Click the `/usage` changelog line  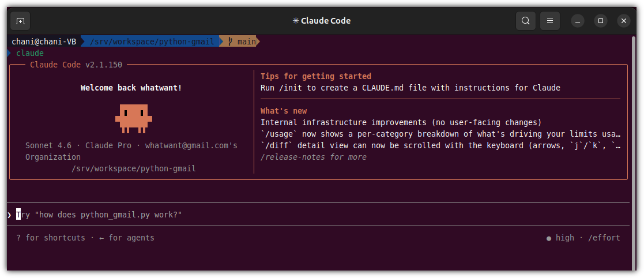pyautogui.click(x=440, y=134)
